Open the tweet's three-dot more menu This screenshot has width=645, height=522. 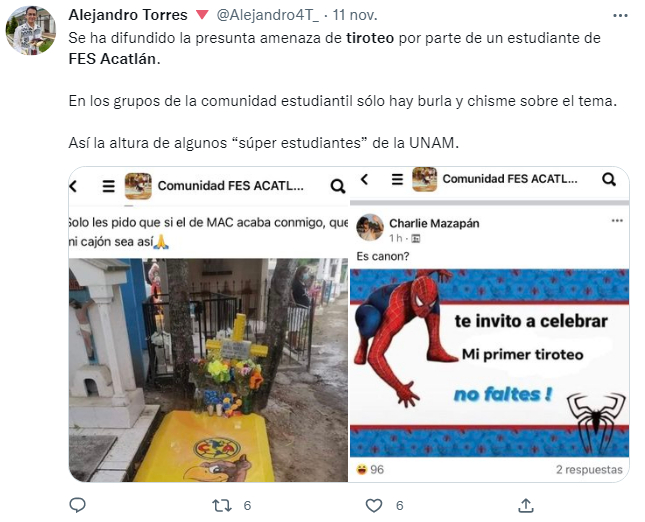(620, 16)
